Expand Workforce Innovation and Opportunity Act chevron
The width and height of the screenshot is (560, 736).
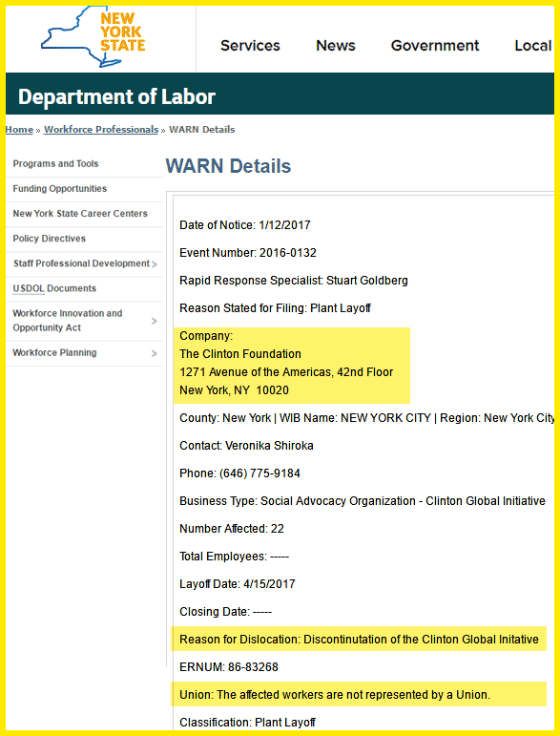click(155, 321)
